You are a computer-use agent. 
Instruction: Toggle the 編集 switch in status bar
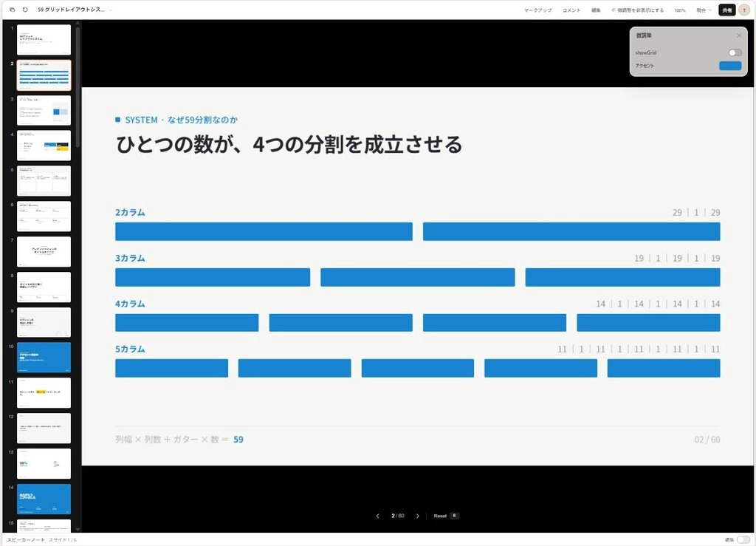[x=743, y=540]
